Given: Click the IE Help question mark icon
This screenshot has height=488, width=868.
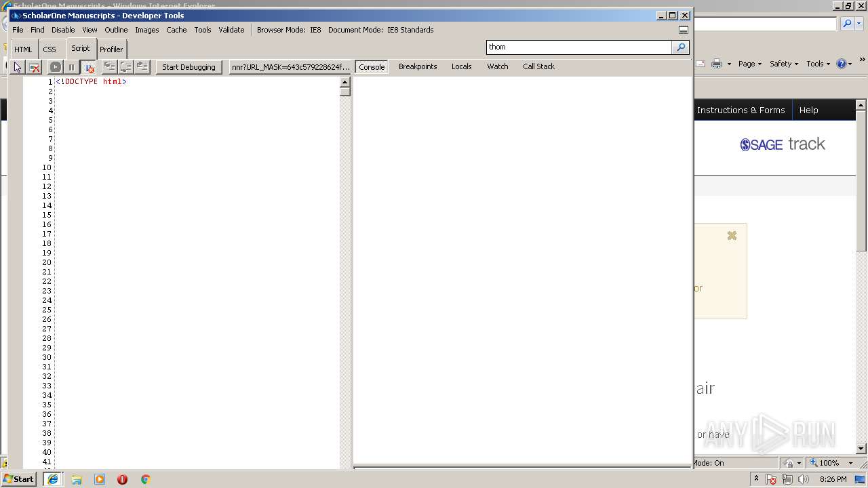Looking at the screenshot, I should click(x=842, y=64).
